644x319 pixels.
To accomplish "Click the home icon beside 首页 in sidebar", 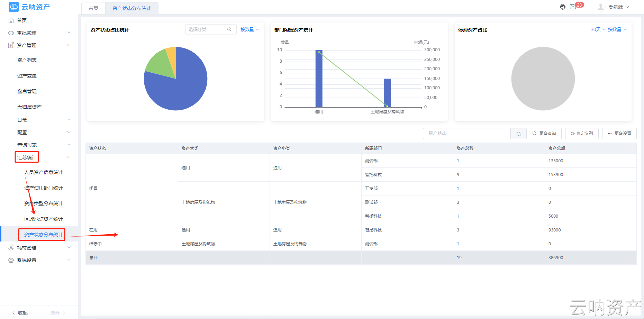I will click(11, 20).
